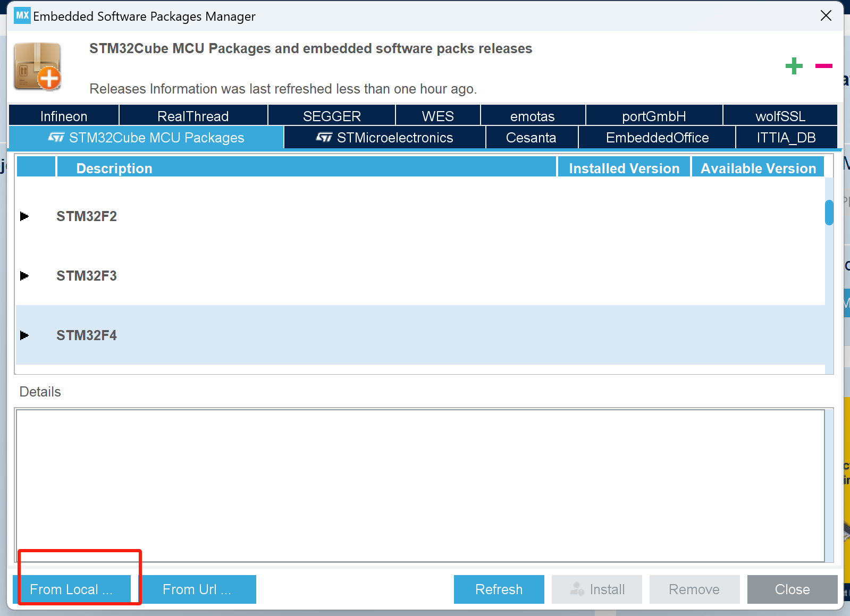The width and height of the screenshot is (850, 616).
Task: Click the Install button
Action: coord(597,589)
